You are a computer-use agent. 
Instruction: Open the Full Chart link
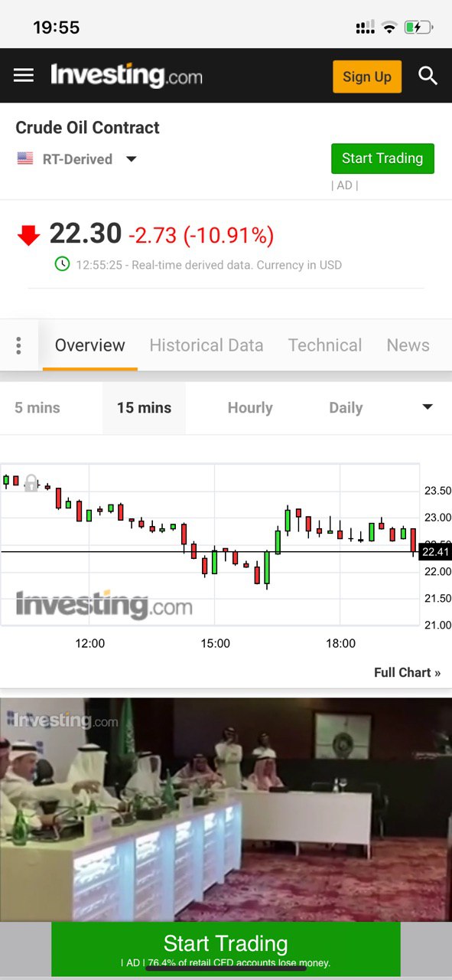coord(407,672)
